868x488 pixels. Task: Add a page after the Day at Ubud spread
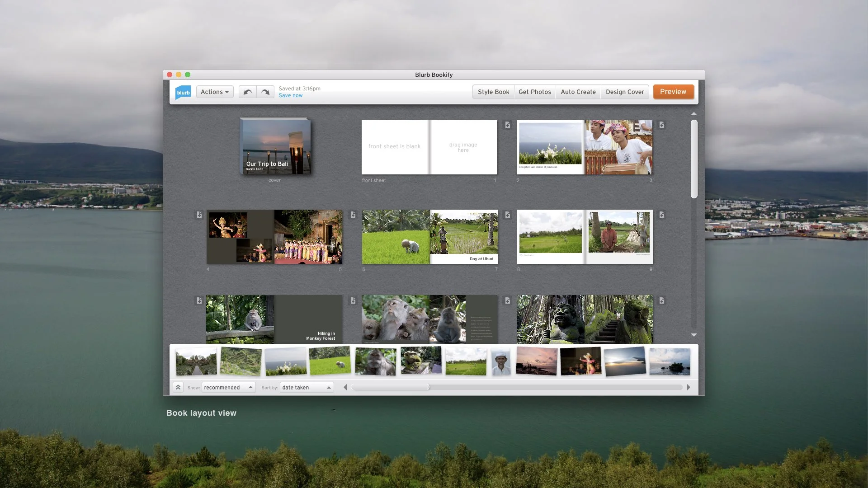[x=508, y=215]
